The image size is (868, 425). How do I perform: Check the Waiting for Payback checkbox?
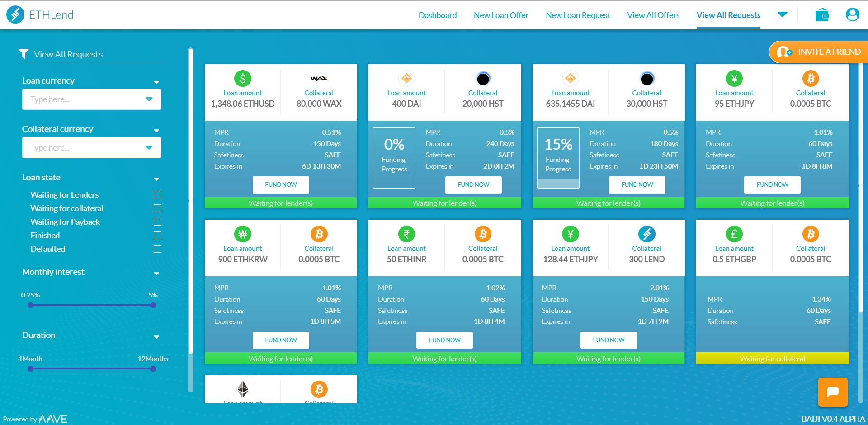click(157, 222)
